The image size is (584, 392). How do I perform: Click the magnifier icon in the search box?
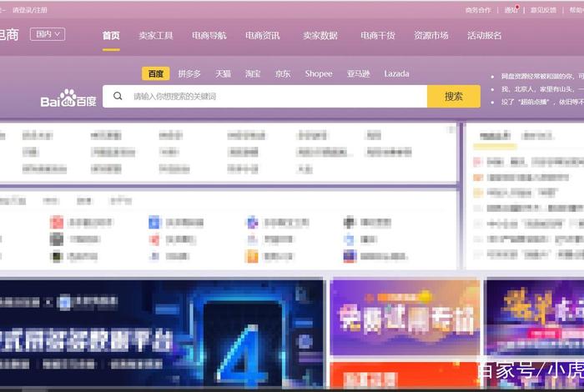[x=118, y=96]
